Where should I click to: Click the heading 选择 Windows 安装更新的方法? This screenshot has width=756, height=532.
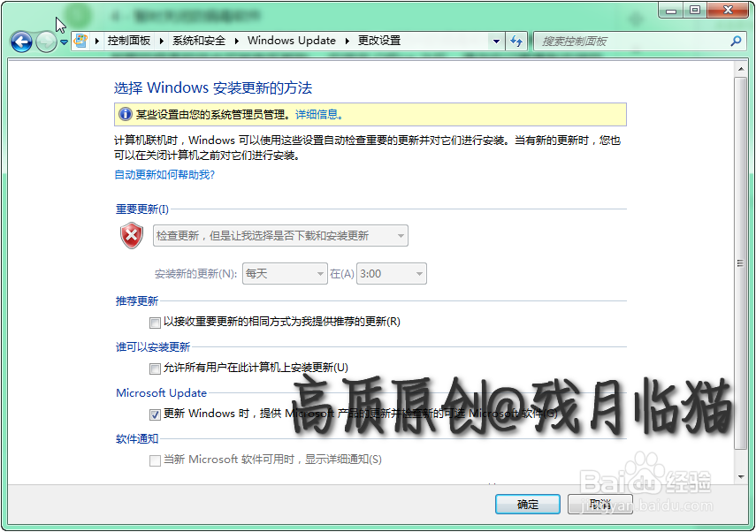click(212, 87)
